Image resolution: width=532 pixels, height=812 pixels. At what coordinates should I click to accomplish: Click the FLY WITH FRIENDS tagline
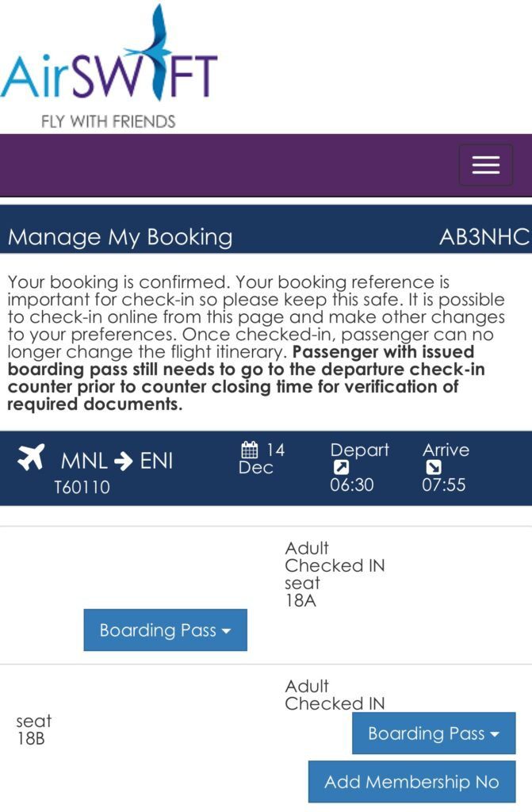coord(109,121)
